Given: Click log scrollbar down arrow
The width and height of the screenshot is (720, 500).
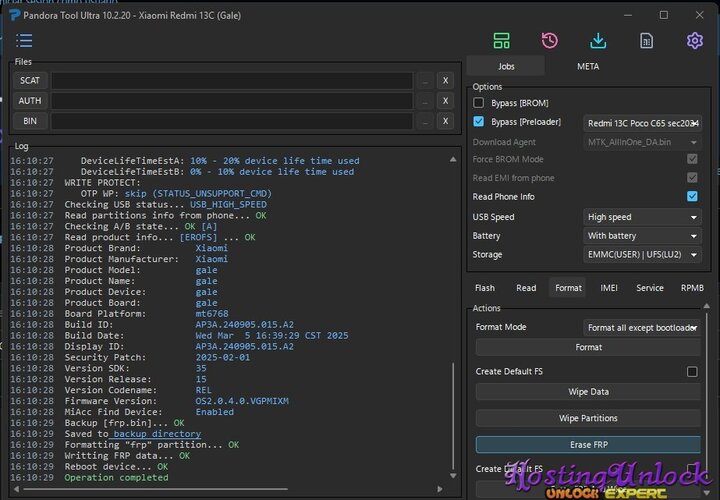Looking at the screenshot, I should [x=453, y=476].
